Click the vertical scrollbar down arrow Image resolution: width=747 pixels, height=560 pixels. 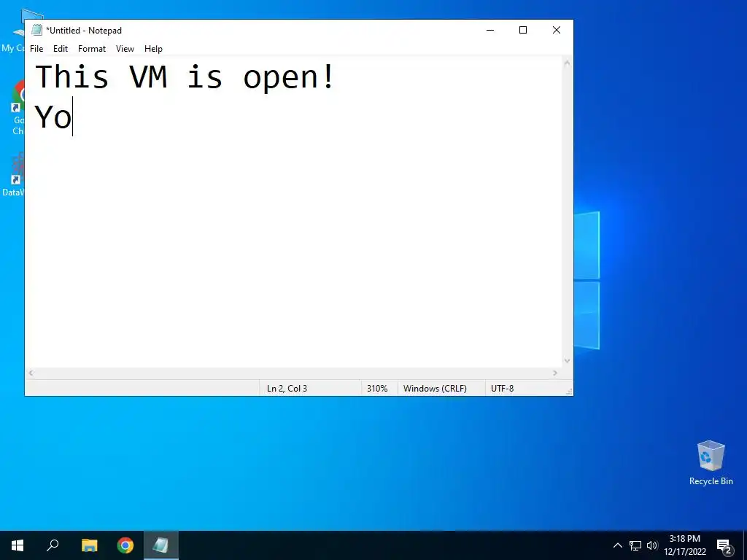tap(567, 361)
